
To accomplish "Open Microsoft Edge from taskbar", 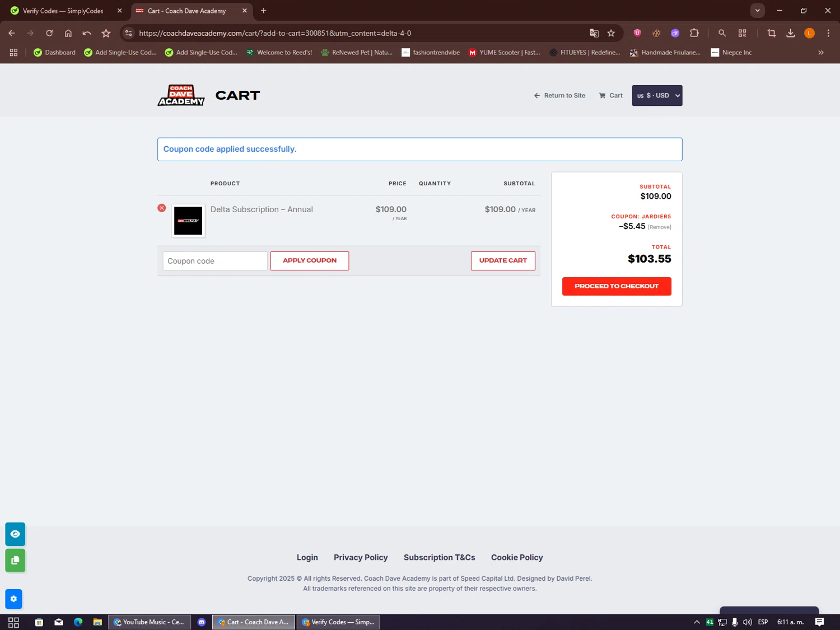I will point(78,622).
